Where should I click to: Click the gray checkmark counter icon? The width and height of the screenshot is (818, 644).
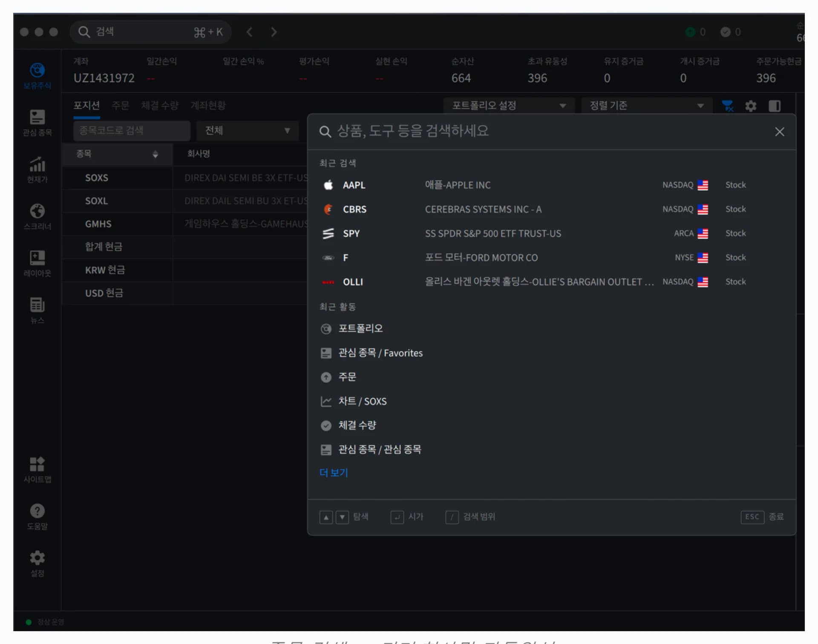click(726, 32)
